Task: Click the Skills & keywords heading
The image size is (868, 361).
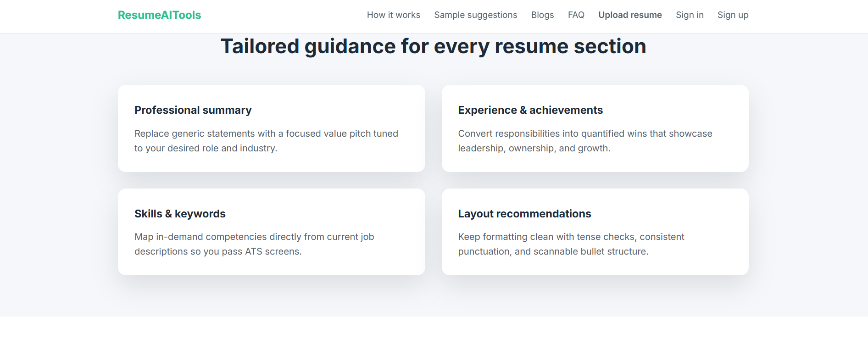Action: pos(180,214)
